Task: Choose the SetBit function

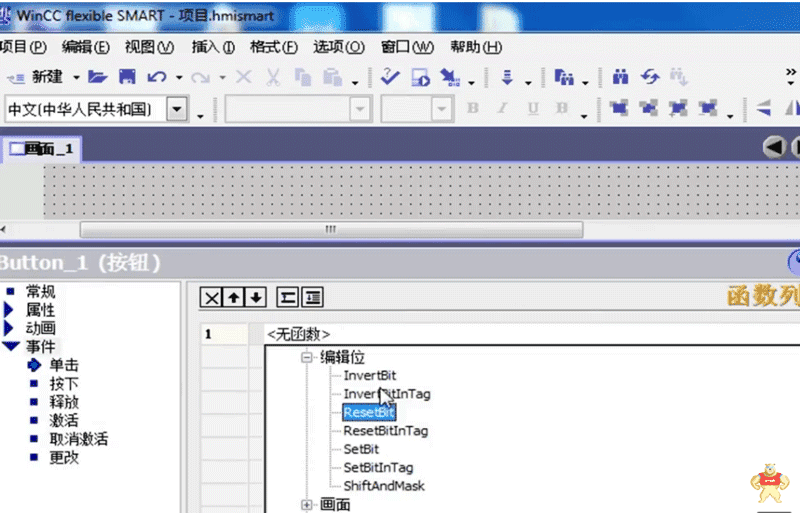Action: point(361,449)
